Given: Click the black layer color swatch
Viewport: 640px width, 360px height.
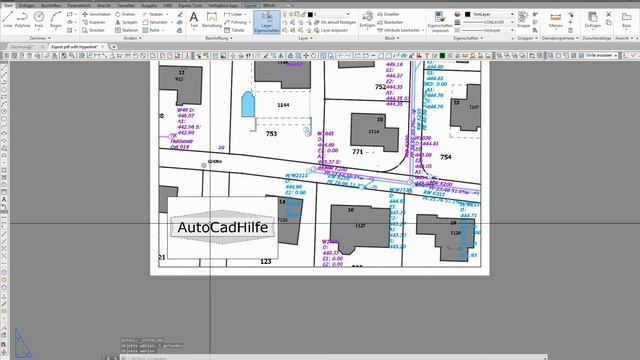Looking at the screenshot, I should coord(310,14).
